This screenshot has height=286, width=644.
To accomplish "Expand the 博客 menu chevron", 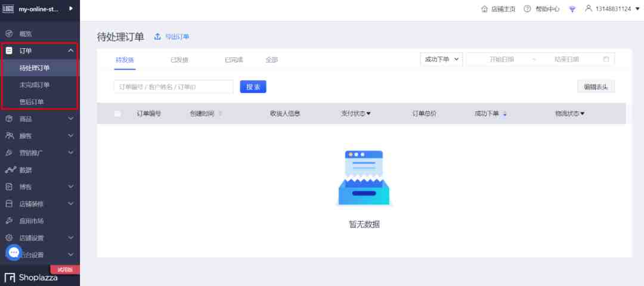I will pos(70,186).
